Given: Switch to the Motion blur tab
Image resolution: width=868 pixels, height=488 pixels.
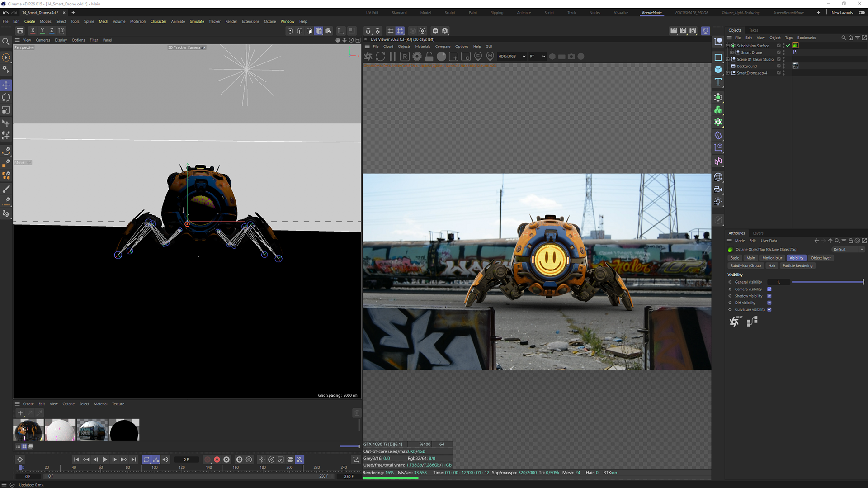Looking at the screenshot, I should 772,258.
